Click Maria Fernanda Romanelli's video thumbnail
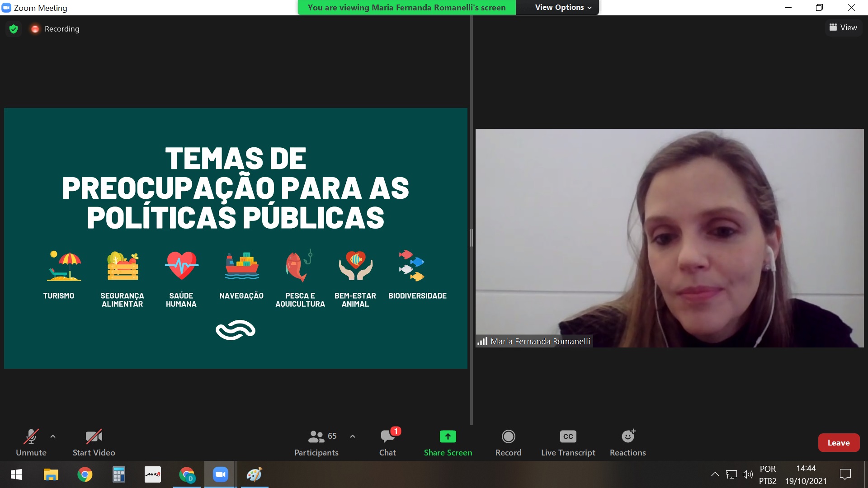The height and width of the screenshot is (488, 868). click(669, 238)
